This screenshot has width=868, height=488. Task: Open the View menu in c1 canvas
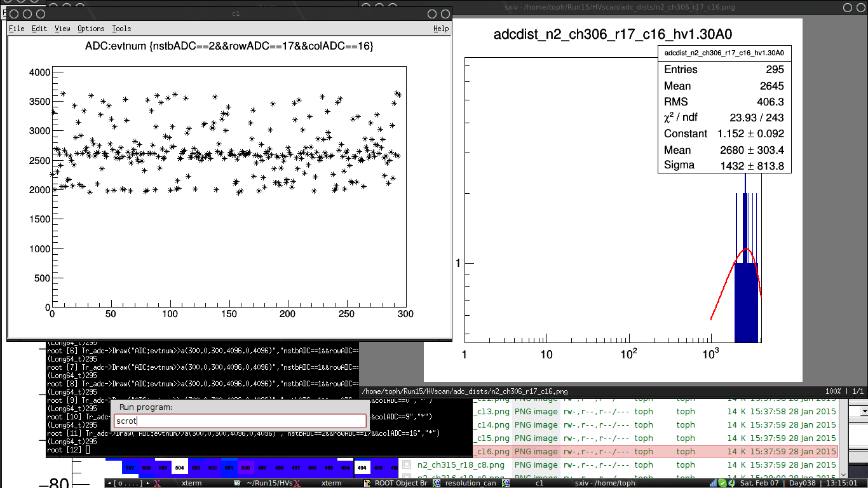pos(62,29)
